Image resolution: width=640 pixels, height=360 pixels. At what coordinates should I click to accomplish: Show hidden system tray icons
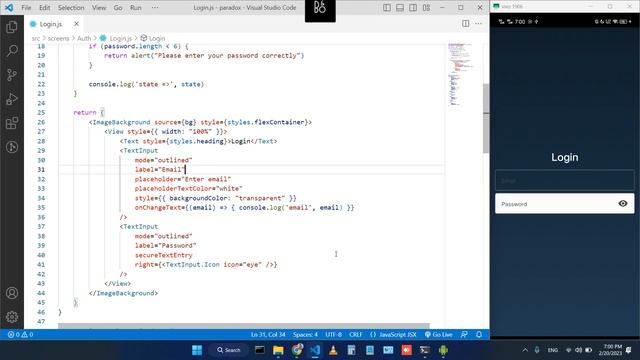click(x=525, y=350)
